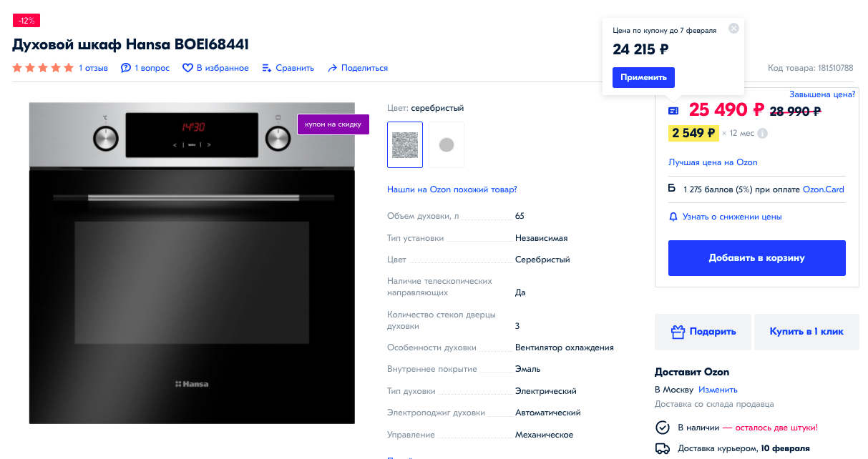The height and width of the screenshot is (459, 868).
Task: Click the -12% discount badge
Action: coord(26,20)
